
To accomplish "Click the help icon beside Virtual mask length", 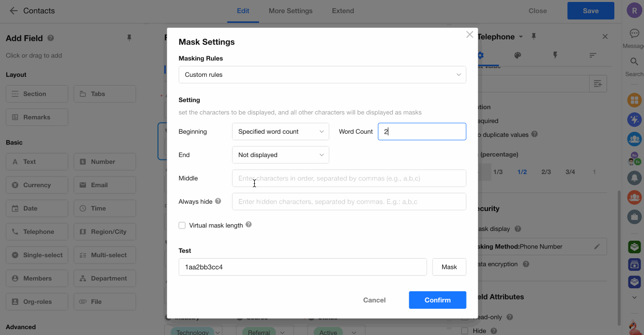I will click(249, 225).
